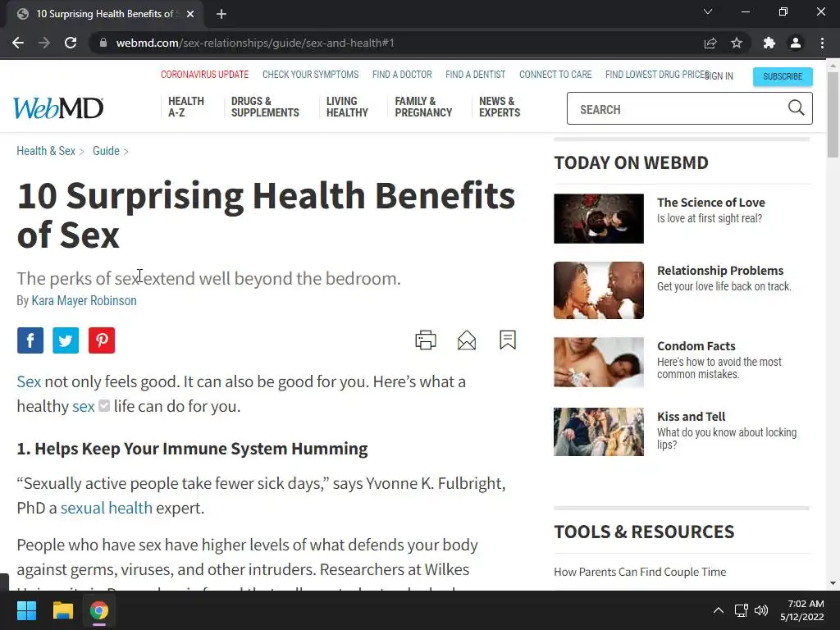840x630 pixels.
Task: Click the FIND A DENTIST link
Action: [x=475, y=75]
